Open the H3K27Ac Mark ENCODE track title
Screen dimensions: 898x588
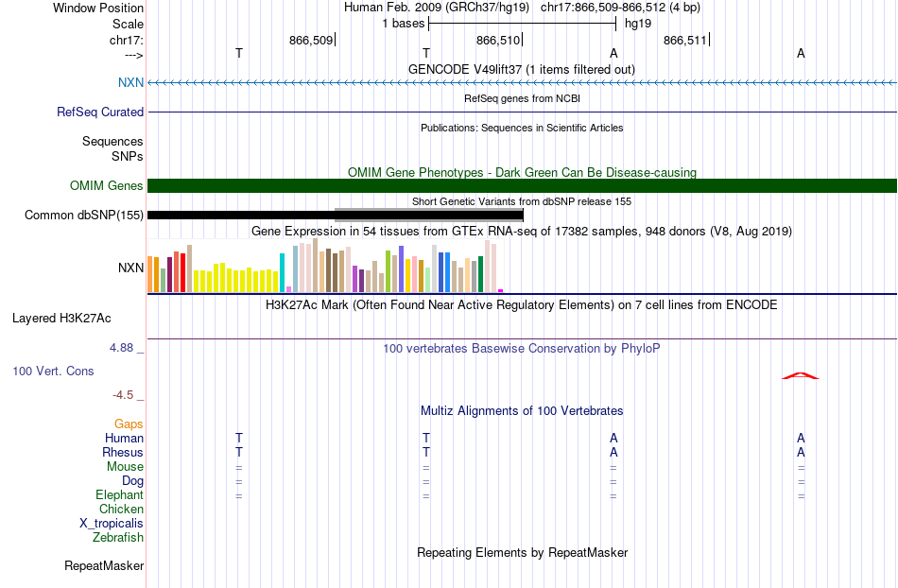tap(522, 304)
